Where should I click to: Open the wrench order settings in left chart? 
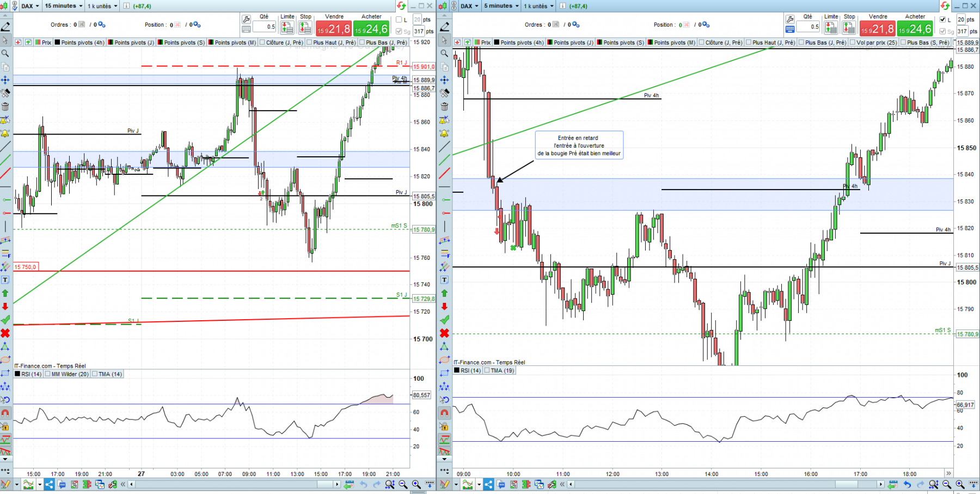(x=246, y=19)
